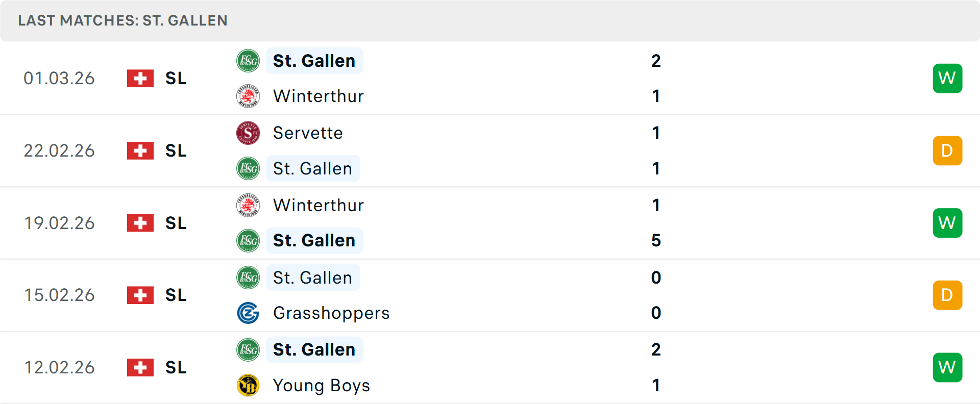Click SL league label for 15.02.26 match
The height and width of the screenshot is (404, 980).
[176, 295]
